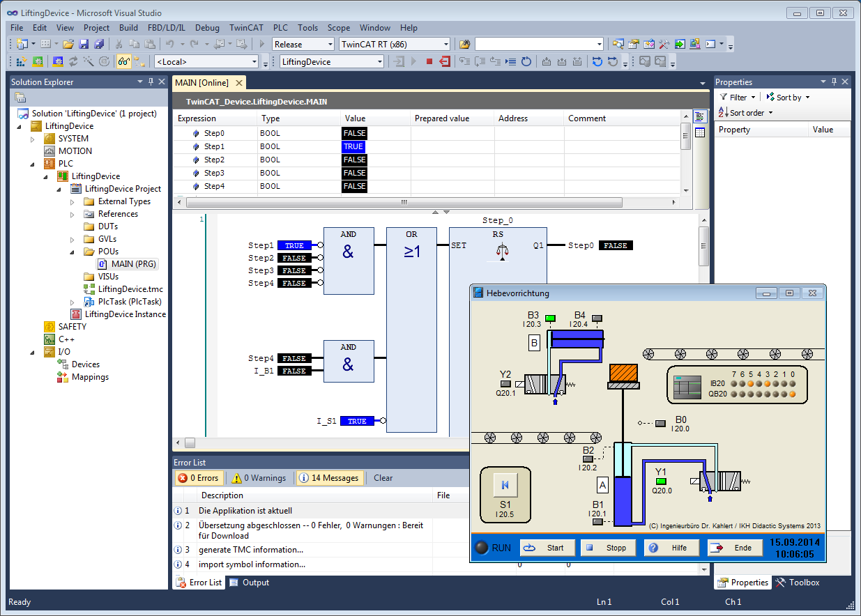Click the Reload Devices arrows icon
The height and width of the screenshot is (616, 861).
73,61
